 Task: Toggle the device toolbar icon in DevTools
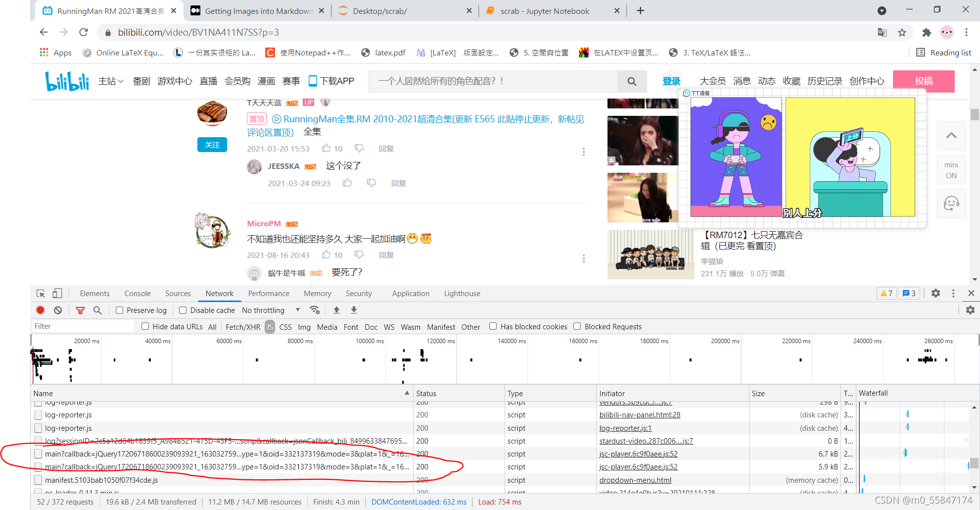tap(57, 294)
